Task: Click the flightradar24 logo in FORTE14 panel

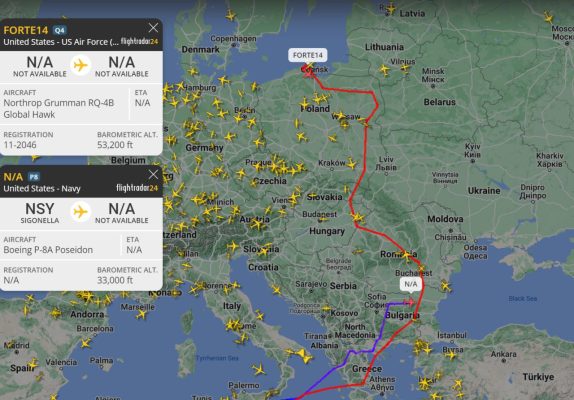Action: 139,41
